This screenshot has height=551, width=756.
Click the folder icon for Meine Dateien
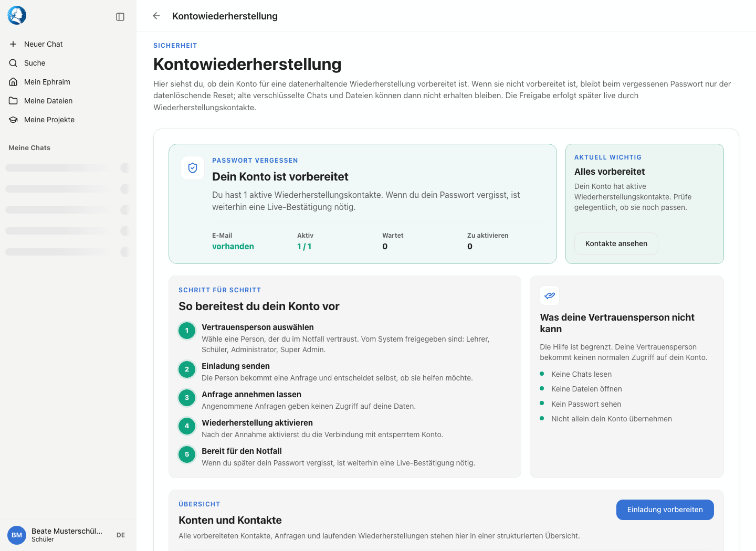[x=13, y=101]
